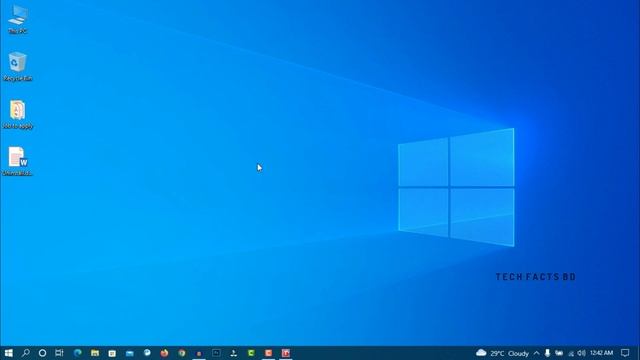Open taskbar search magnifier
Image resolution: width=640 pixels, height=360 pixels.
tap(26, 353)
